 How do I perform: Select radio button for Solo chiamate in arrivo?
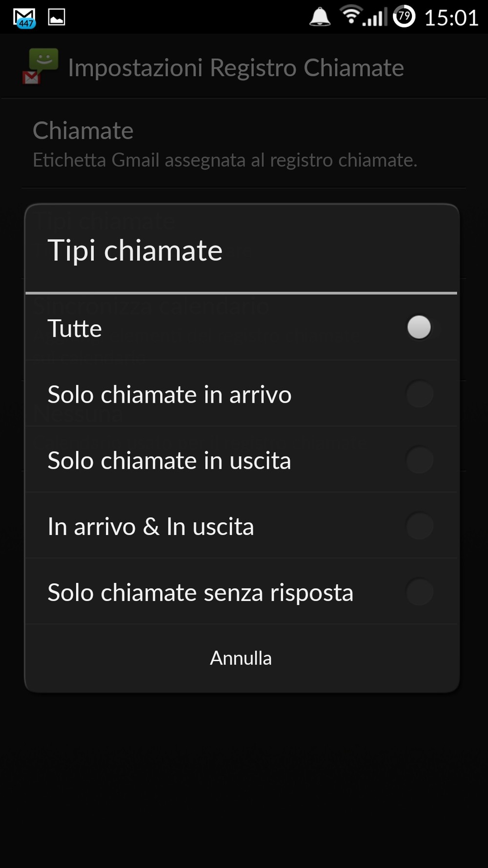tap(419, 394)
